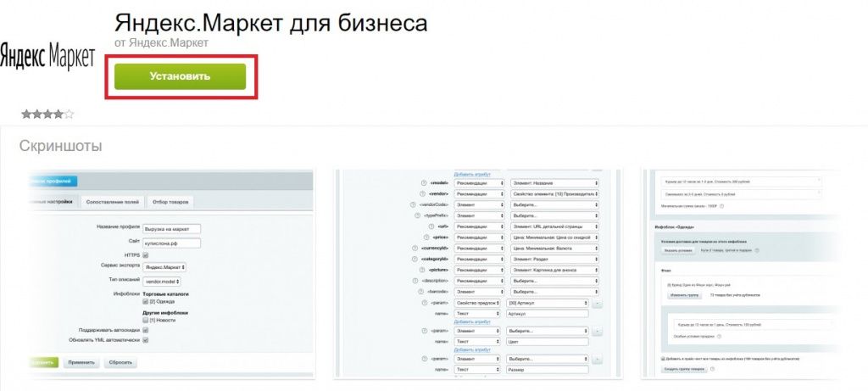
Task: Toggle Обновлять YML автоматически checkbox
Action: tap(146, 340)
